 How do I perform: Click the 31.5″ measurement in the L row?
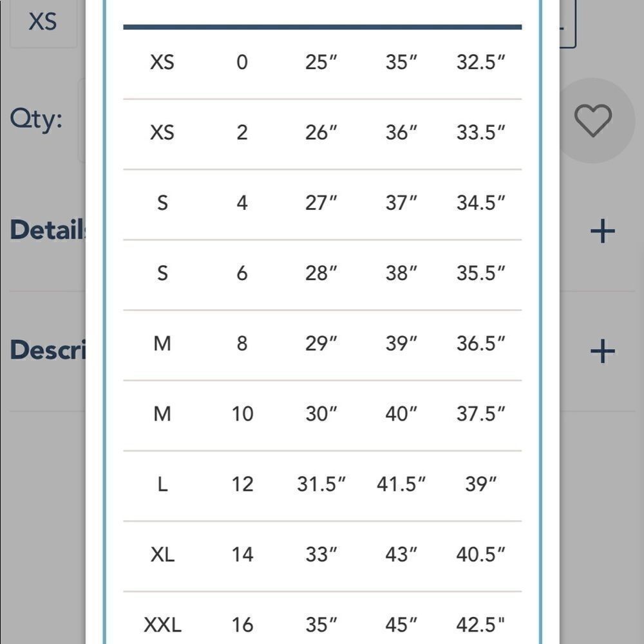(321, 484)
